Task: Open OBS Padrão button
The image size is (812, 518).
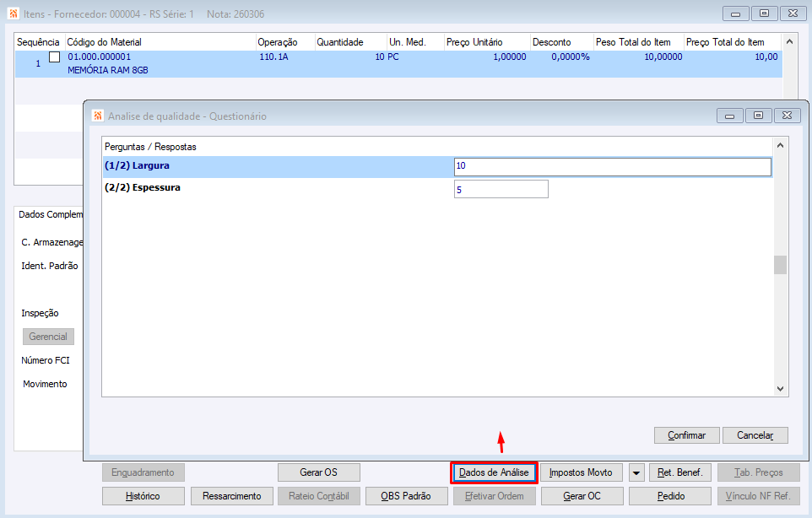Action: coord(406,496)
